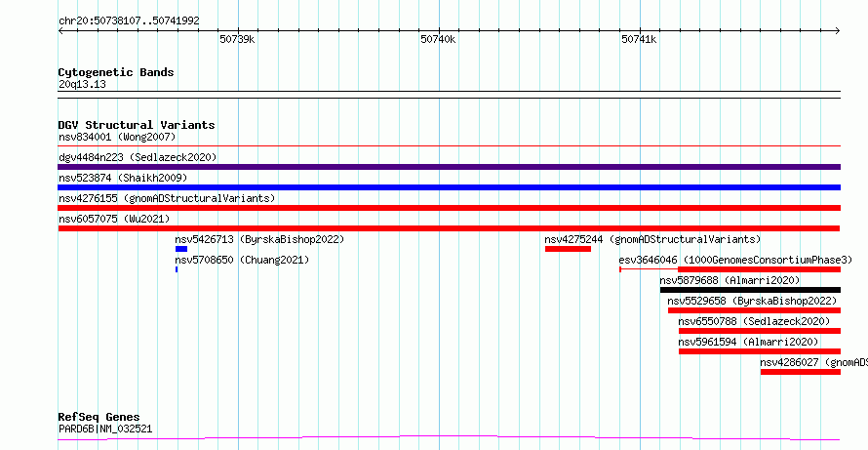Click the red nsv4286027 variant bar
The height and width of the screenshot is (450, 868).
pos(801,372)
